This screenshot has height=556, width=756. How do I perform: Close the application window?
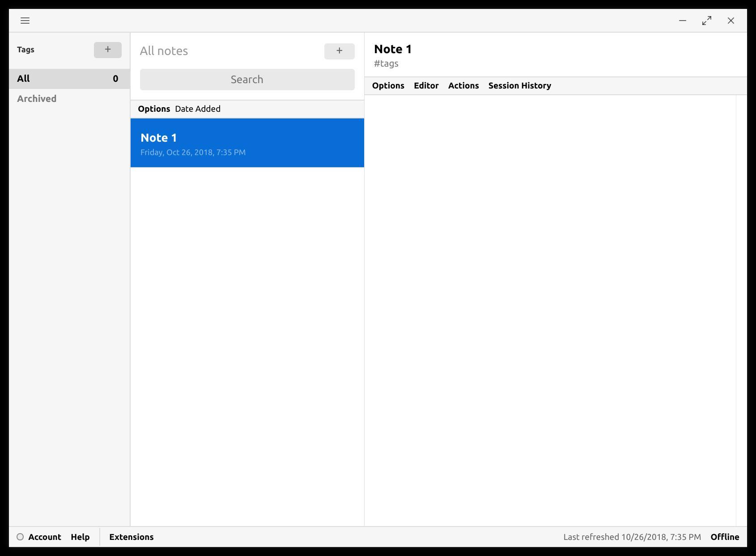[731, 21]
